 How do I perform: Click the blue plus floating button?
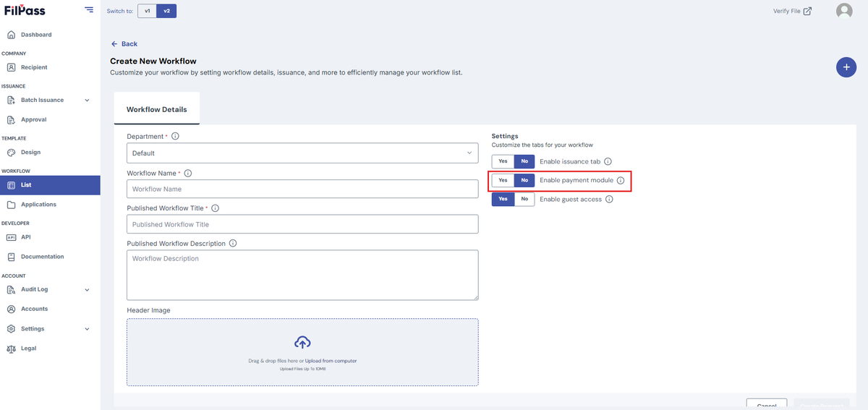(x=846, y=67)
